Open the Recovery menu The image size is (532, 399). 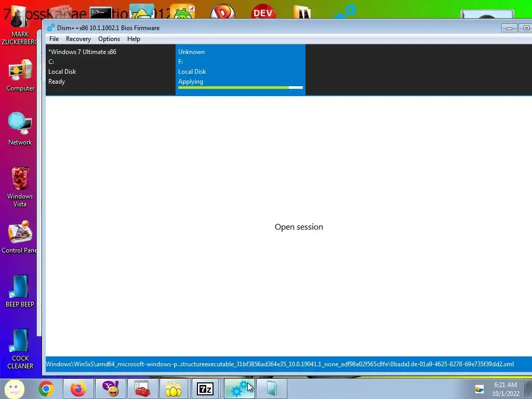(x=78, y=39)
